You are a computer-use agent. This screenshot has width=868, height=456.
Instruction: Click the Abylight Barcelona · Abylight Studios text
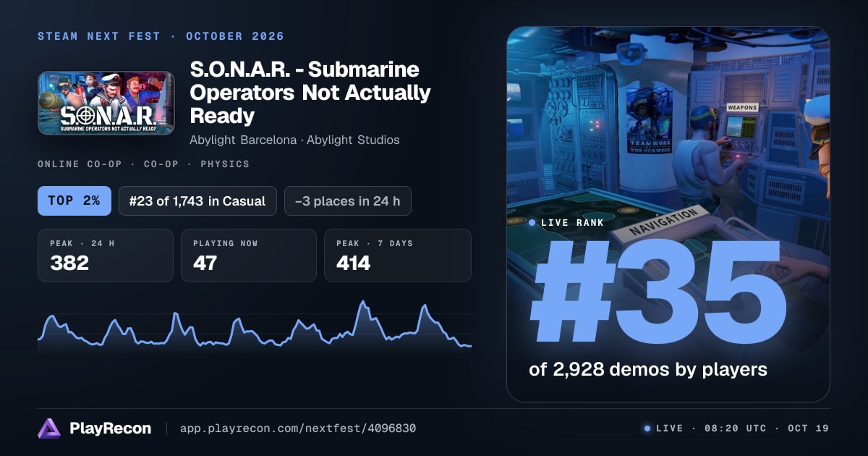click(294, 140)
